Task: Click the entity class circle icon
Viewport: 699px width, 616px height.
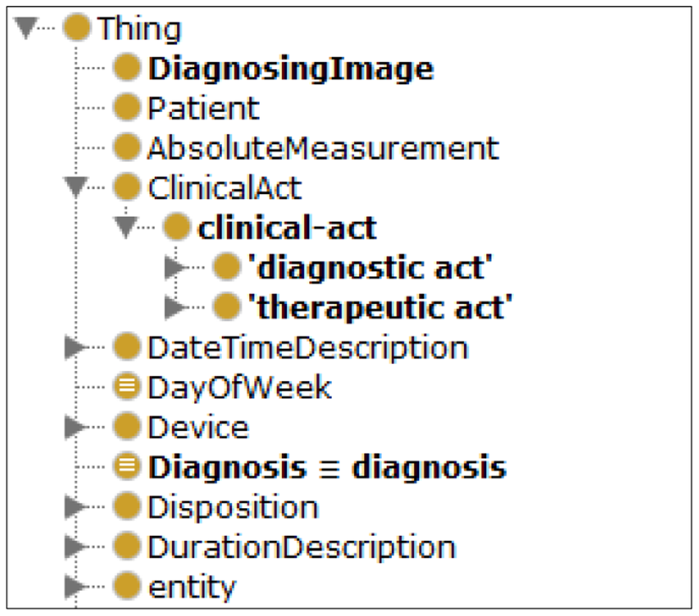Action: click(x=126, y=587)
